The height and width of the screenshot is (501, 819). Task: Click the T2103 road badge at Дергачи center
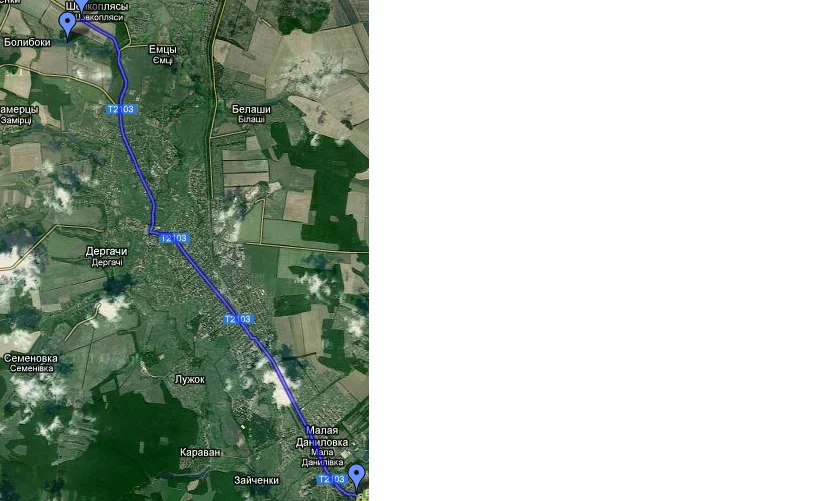(x=173, y=238)
